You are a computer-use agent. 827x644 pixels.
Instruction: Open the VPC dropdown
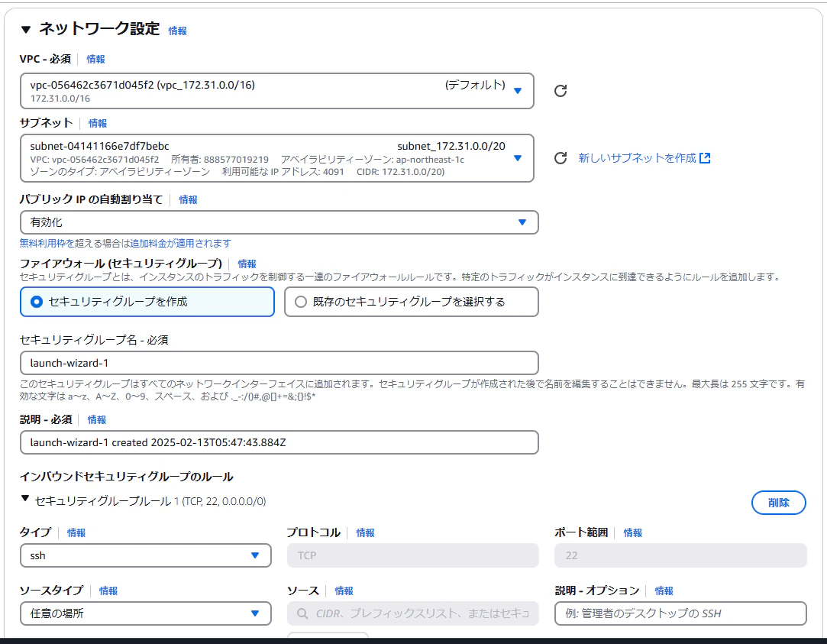(x=277, y=91)
